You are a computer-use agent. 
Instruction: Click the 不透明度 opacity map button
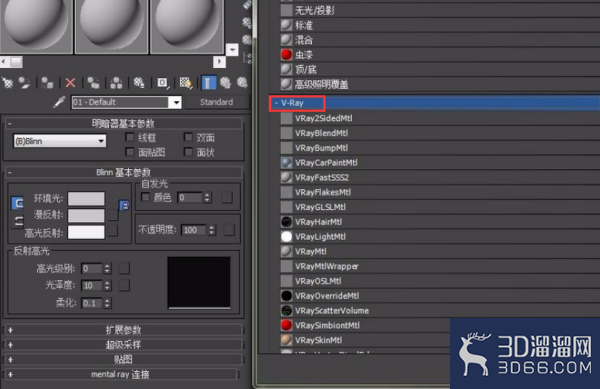coord(229,230)
